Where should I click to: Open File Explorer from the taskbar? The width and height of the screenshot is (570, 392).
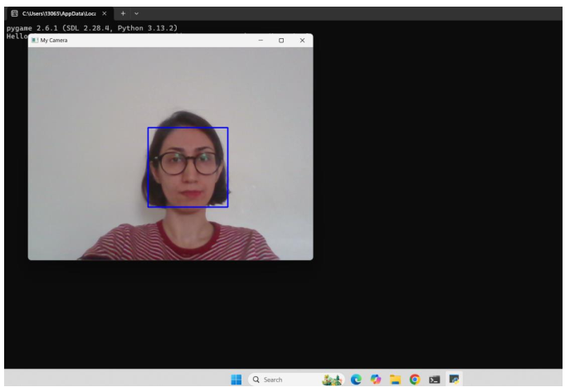coord(394,380)
